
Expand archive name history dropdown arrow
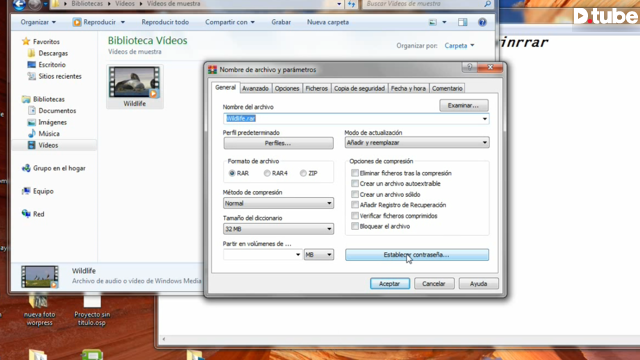click(x=484, y=119)
